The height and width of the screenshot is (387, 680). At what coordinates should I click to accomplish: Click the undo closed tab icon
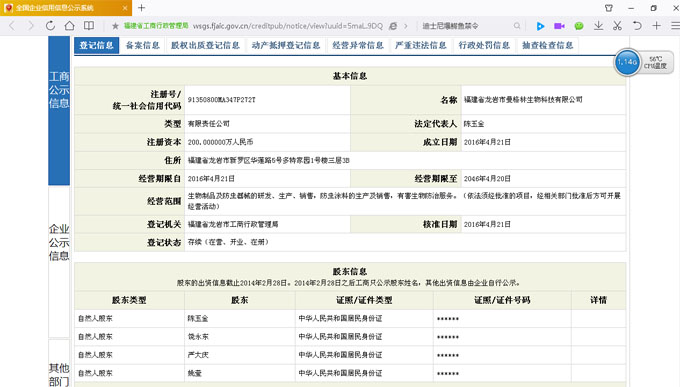pos(637,26)
